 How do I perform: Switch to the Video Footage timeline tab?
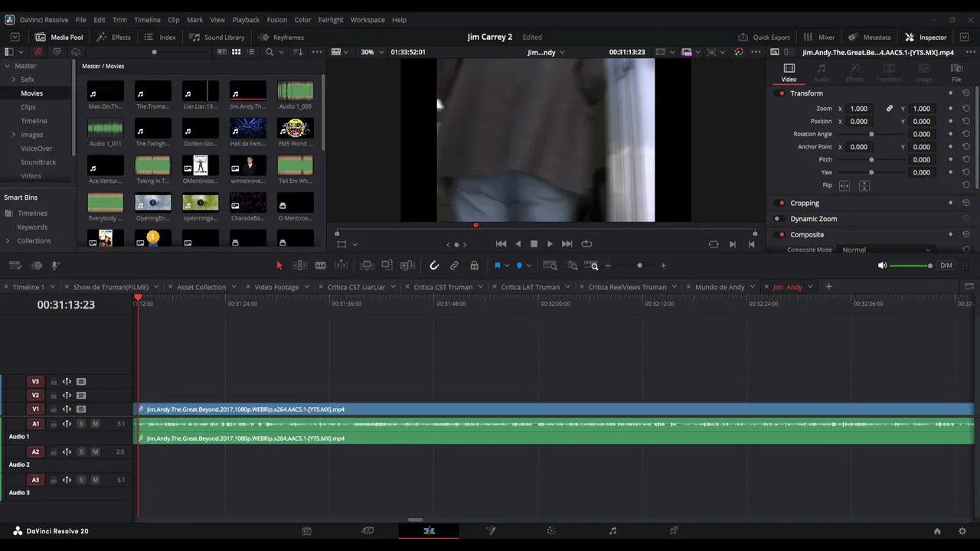pos(276,287)
